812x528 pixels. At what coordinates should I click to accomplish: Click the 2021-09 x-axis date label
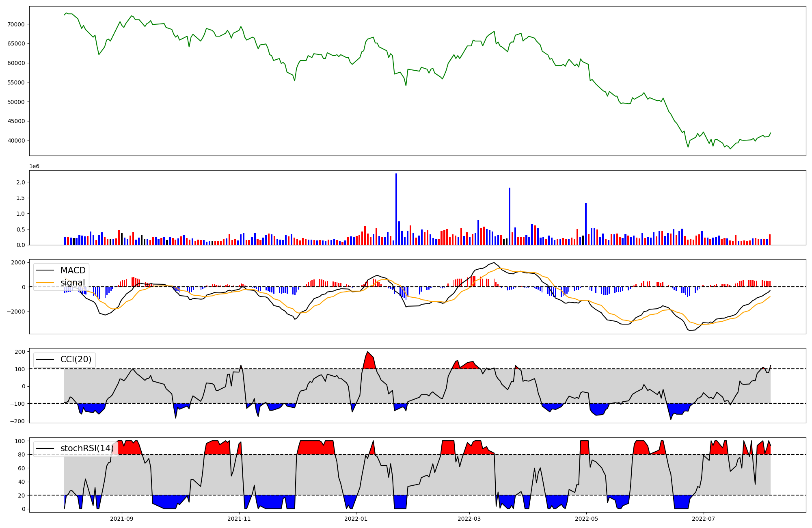click(x=122, y=519)
